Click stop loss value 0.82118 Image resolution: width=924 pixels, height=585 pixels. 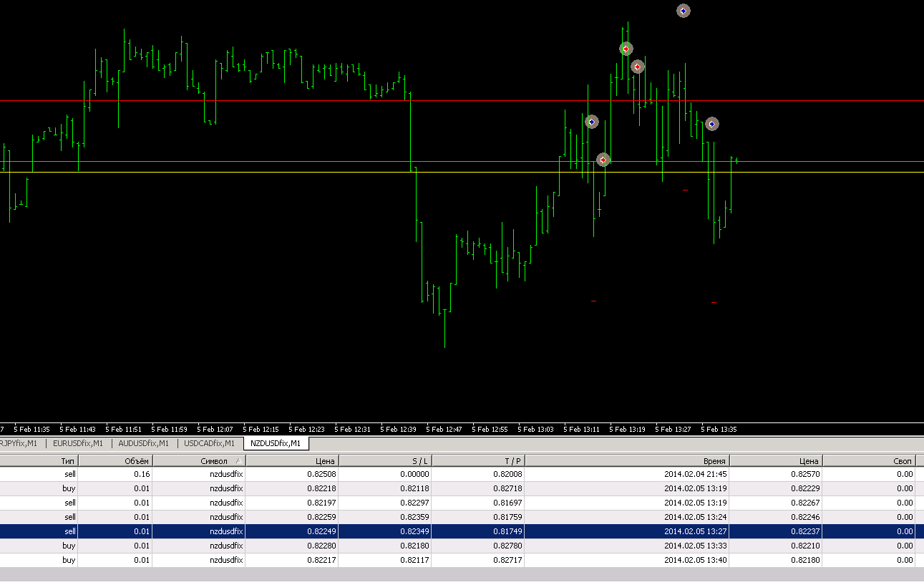click(414, 488)
